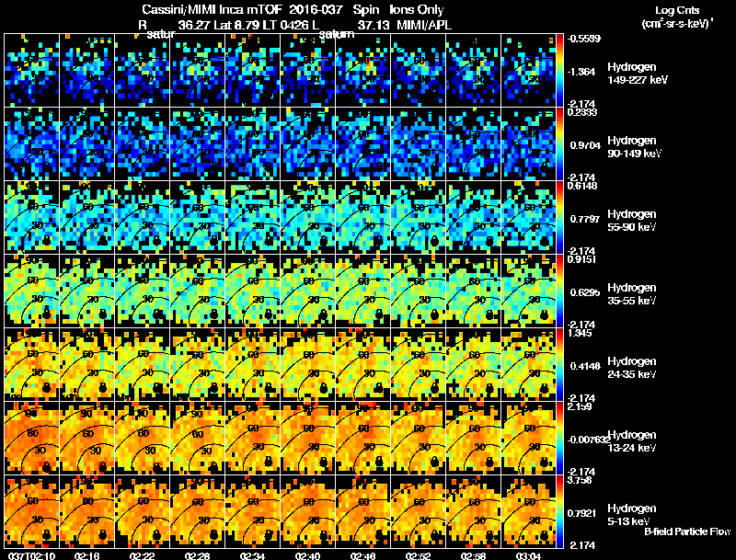This screenshot has height=560, width=736.
Task: Click the 'Ions Only' title text
Action: (x=417, y=9)
